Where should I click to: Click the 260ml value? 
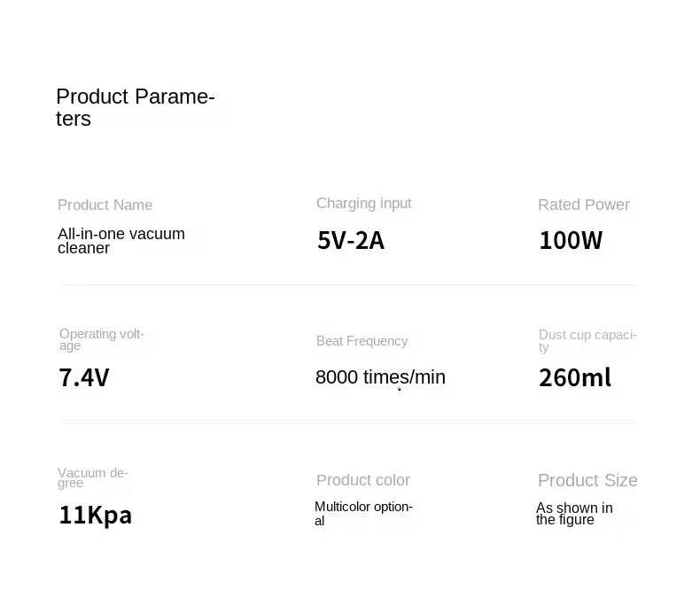pyautogui.click(x=575, y=377)
